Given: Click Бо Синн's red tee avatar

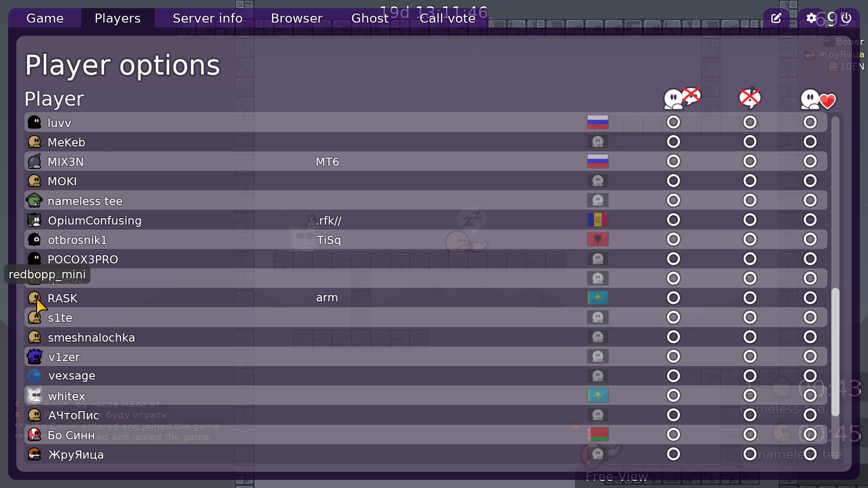Looking at the screenshot, I should click(34, 435).
